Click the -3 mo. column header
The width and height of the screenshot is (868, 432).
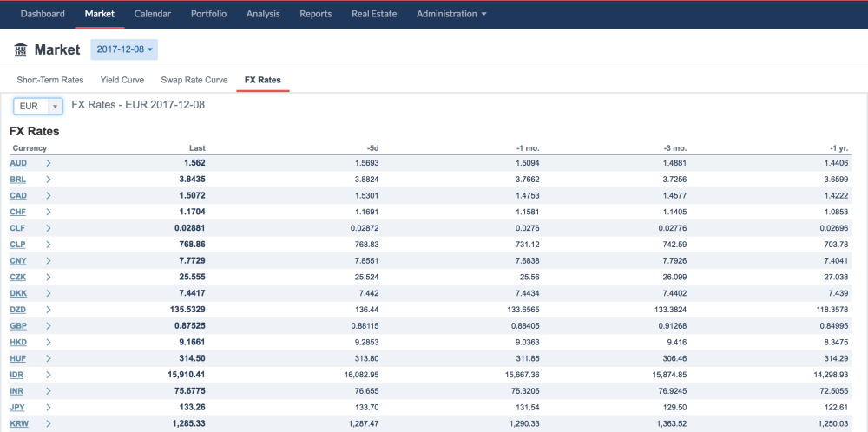pyautogui.click(x=674, y=148)
